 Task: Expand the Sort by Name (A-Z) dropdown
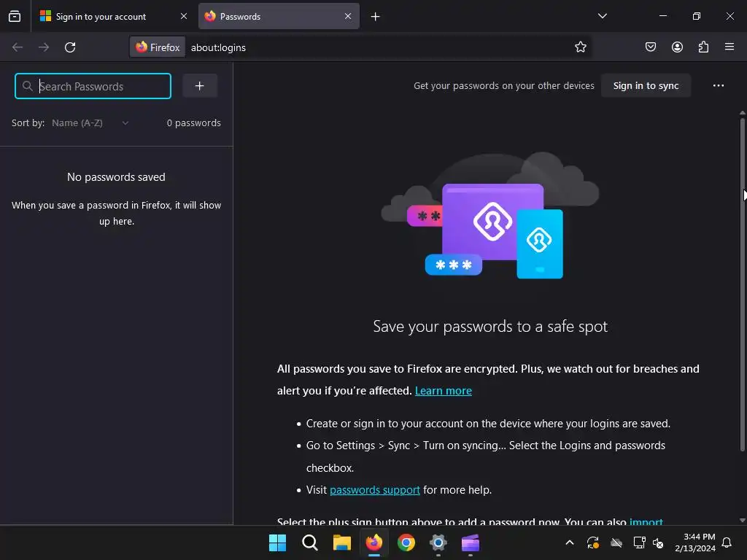(x=90, y=122)
